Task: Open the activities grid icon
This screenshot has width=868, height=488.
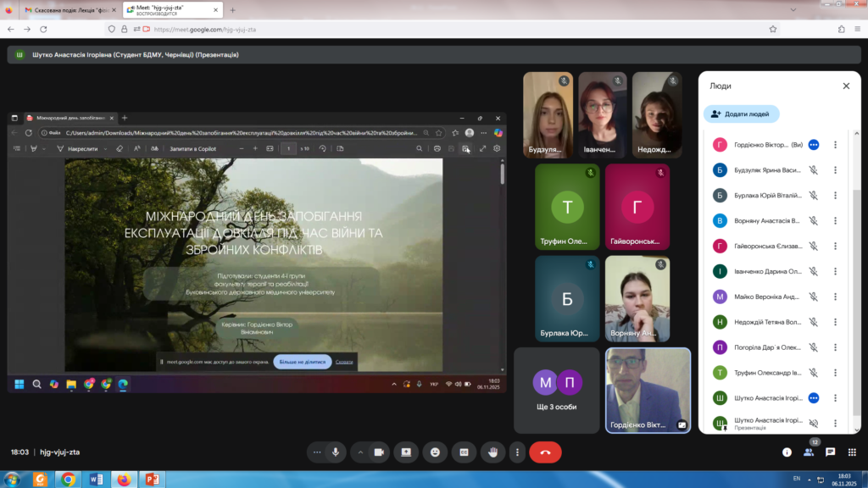Action: pyautogui.click(x=851, y=452)
